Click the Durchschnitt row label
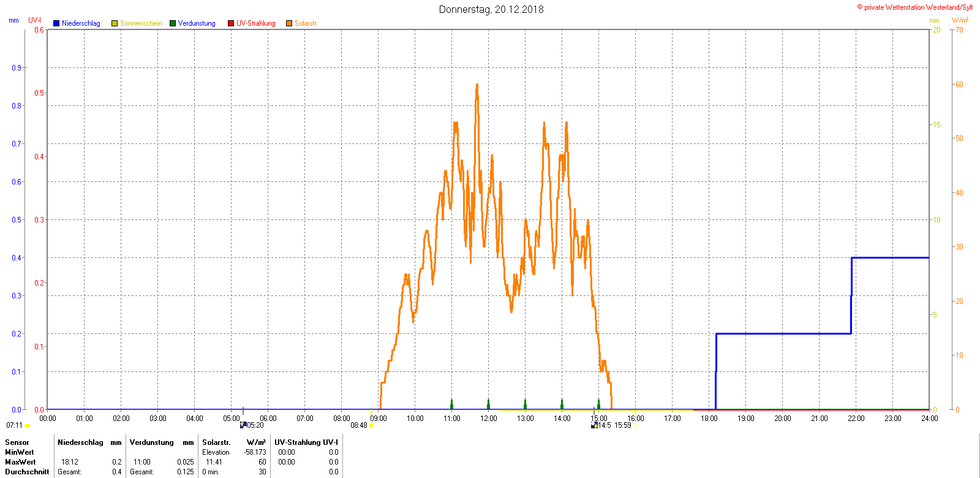The width and height of the screenshot is (980, 478). pyautogui.click(x=27, y=472)
